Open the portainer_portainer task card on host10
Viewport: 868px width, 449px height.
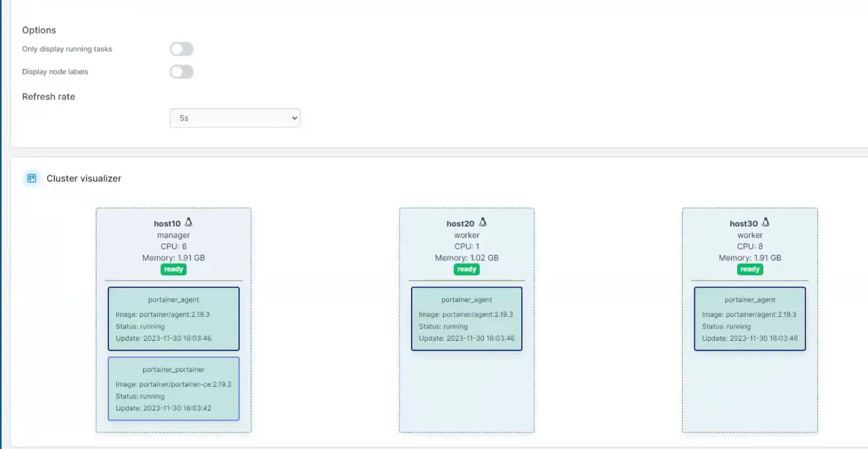[x=174, y=388]
